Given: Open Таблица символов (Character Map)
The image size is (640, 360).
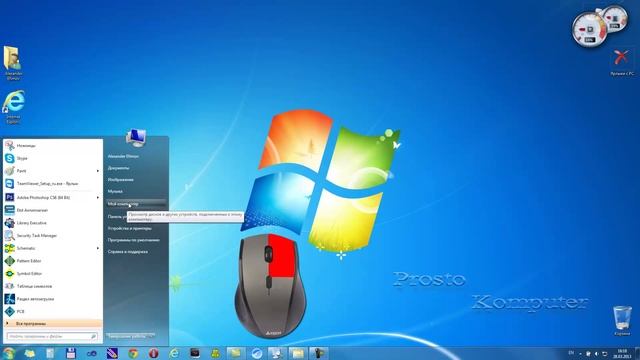Looking at the screenshot, I should [52, 286].
